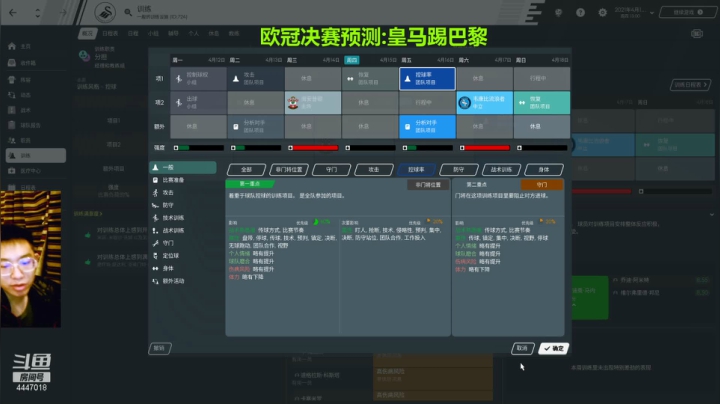
Task: Filter sessions by 控球率 pill
Action: (x=416, y=170)
